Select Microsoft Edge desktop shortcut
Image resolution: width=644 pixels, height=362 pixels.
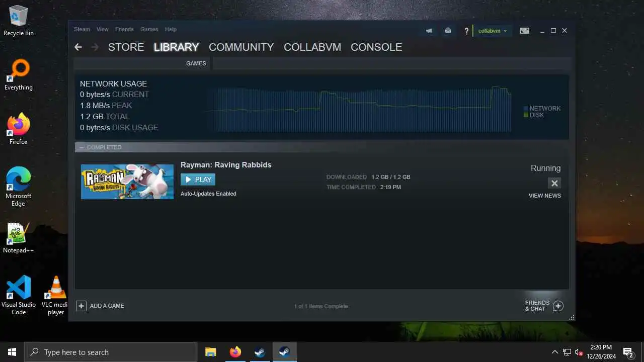19,187
